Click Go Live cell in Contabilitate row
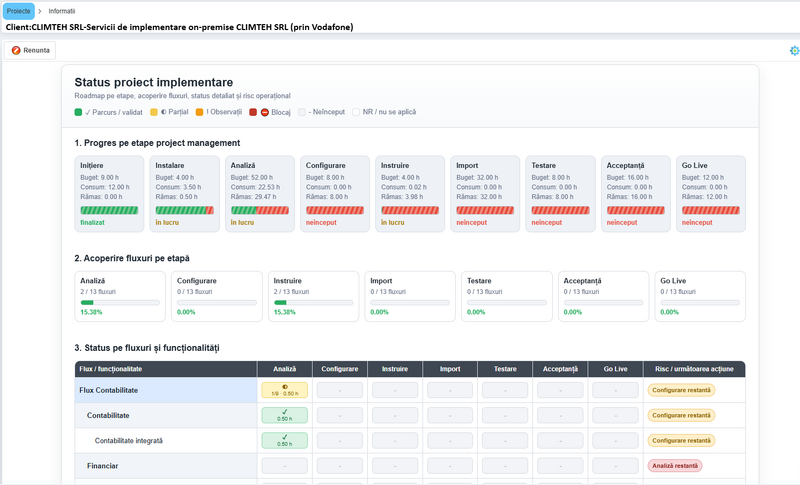 615,415
